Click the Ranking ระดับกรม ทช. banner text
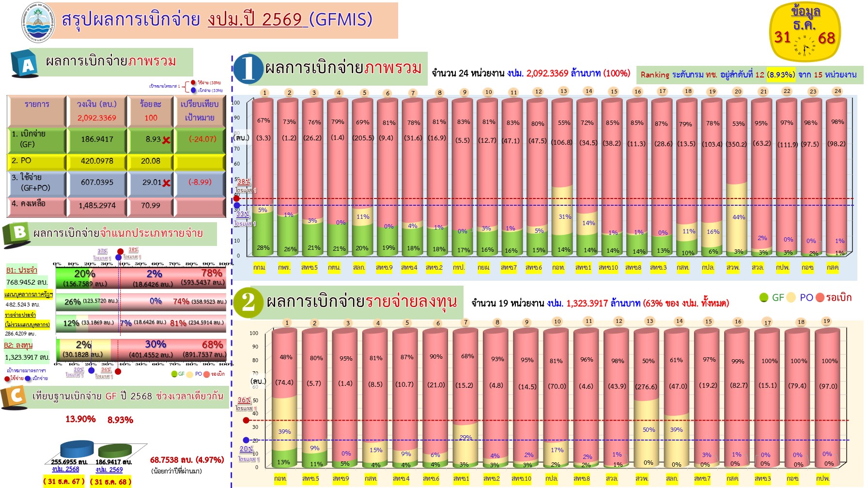The image size is (868, 488). tap(749, 75)
